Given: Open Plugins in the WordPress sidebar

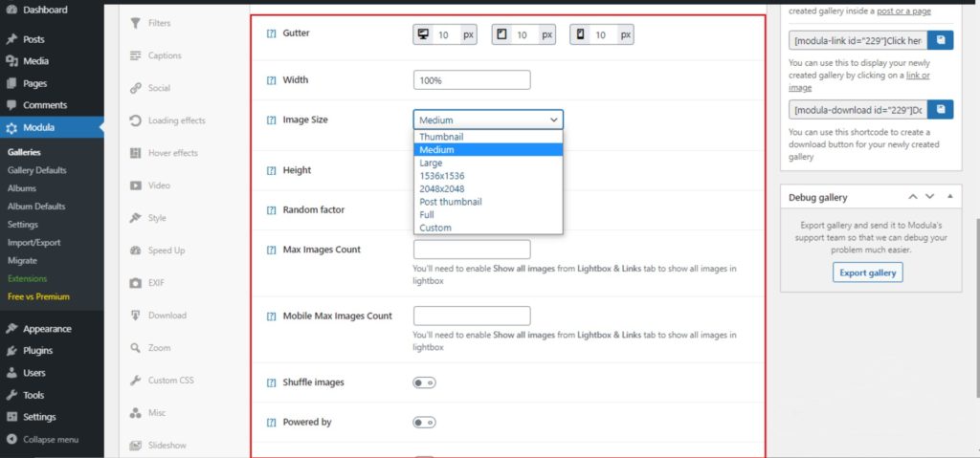Looking at the screenshot, I should point(38,351).
